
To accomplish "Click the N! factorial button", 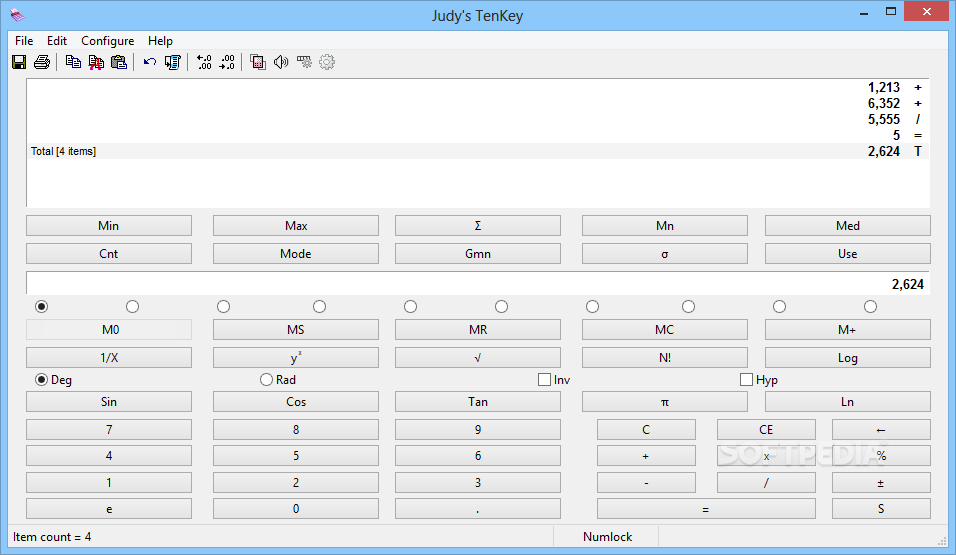I will (665, 357).
